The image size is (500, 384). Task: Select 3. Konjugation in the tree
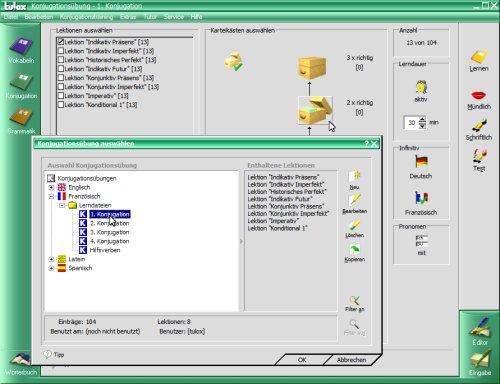tap(109, 232)
